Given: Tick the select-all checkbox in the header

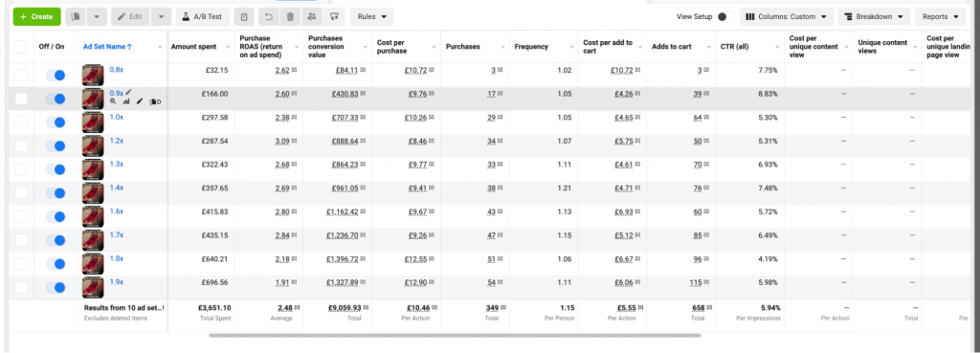Looking at the screenshot, I should pos(21,47).
